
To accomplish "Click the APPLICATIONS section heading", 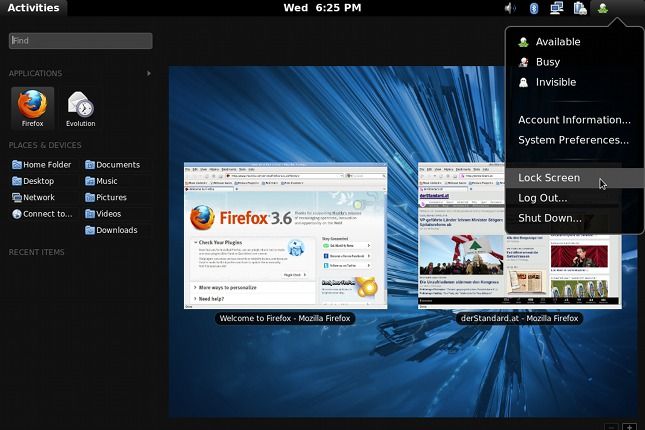I will tap(35, 74).
